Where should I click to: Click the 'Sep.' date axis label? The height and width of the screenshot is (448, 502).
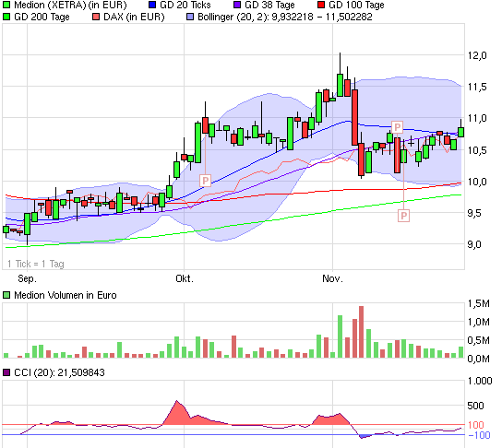point(27,278)
